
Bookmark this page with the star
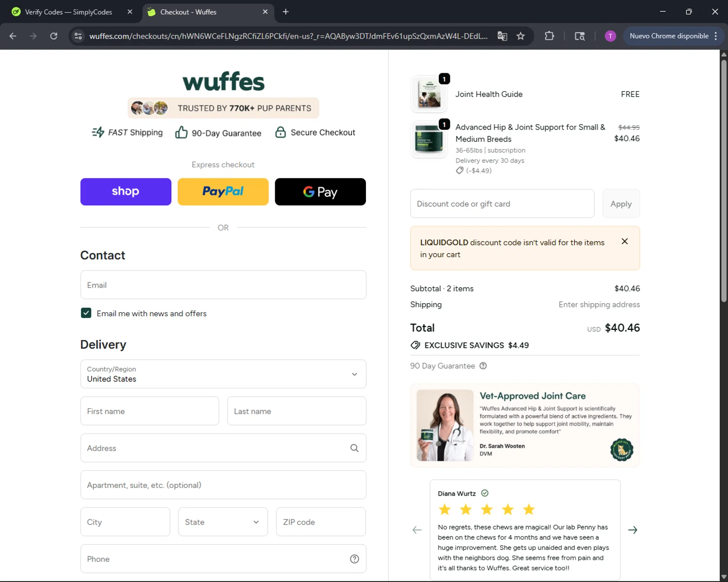tap(521, 36)
